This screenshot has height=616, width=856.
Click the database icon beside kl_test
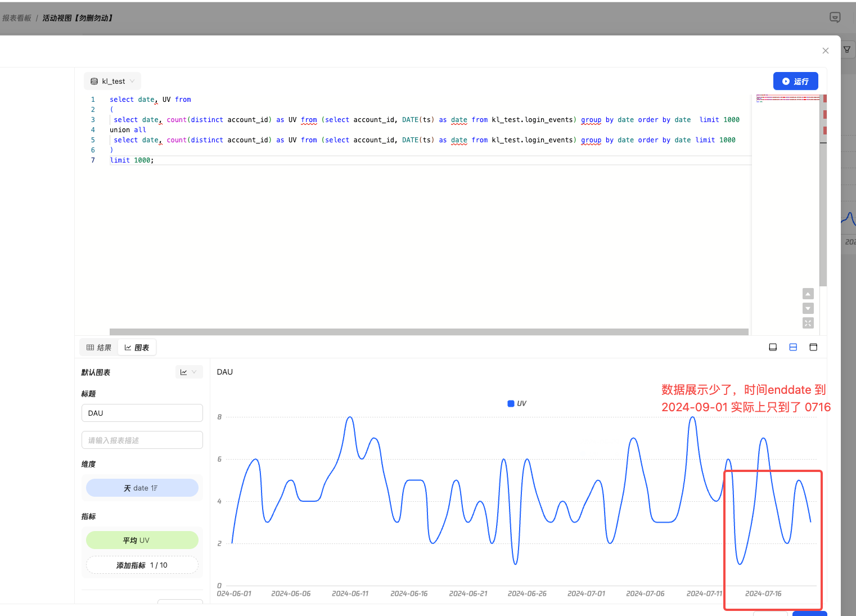[94, 81]
